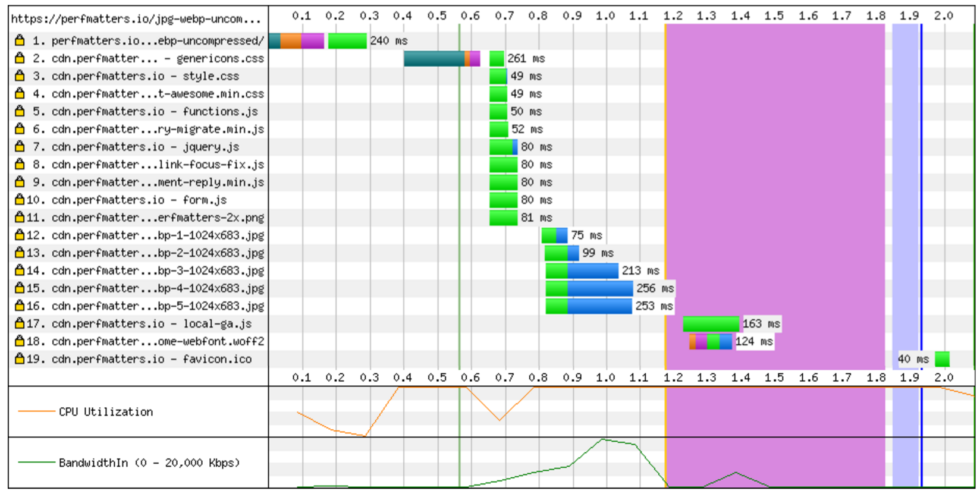
Task: Select the style.css request label
Action: [136, 76]
